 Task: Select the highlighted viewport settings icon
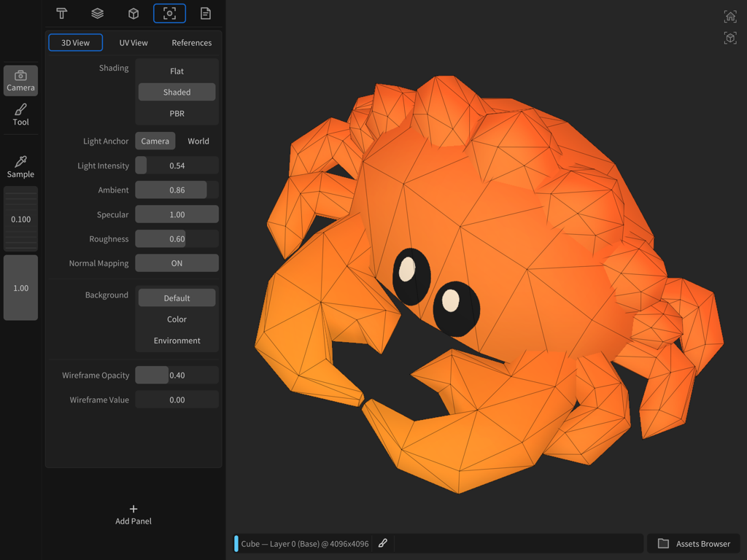(x=169, y=13)
